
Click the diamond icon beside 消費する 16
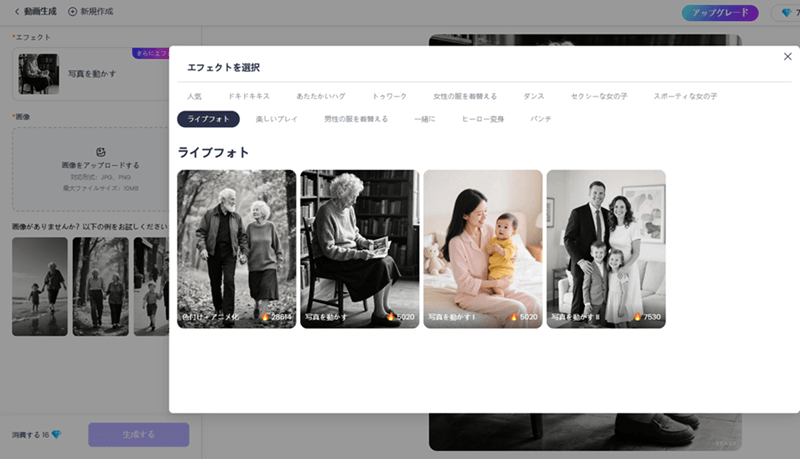point(56,435)
